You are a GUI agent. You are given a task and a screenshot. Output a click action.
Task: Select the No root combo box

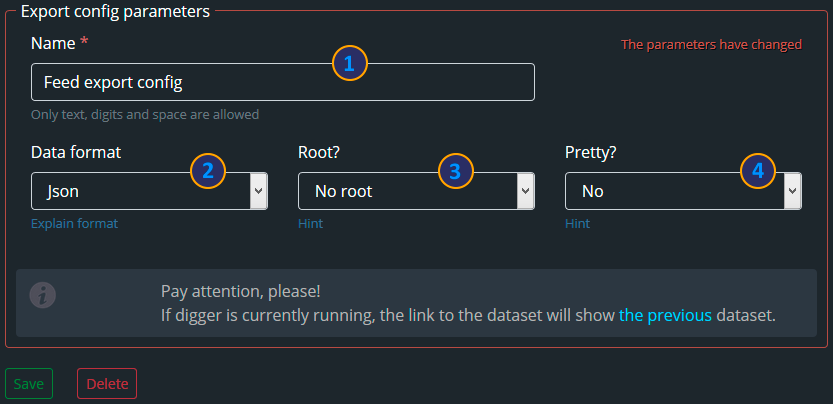pyautogui.click(x=416, y=191)
